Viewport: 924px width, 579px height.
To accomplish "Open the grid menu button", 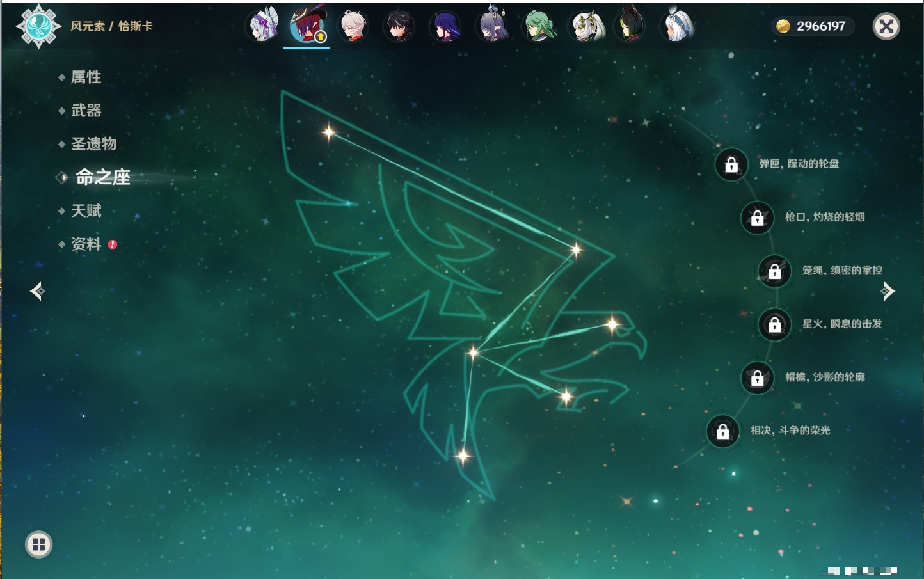I will [x=38, y=544].
